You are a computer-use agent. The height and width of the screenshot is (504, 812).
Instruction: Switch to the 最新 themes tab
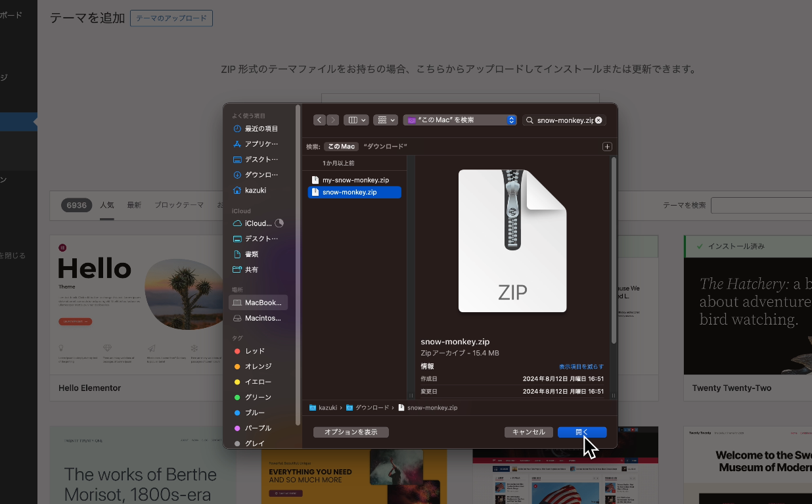click(x=134, y=204)
